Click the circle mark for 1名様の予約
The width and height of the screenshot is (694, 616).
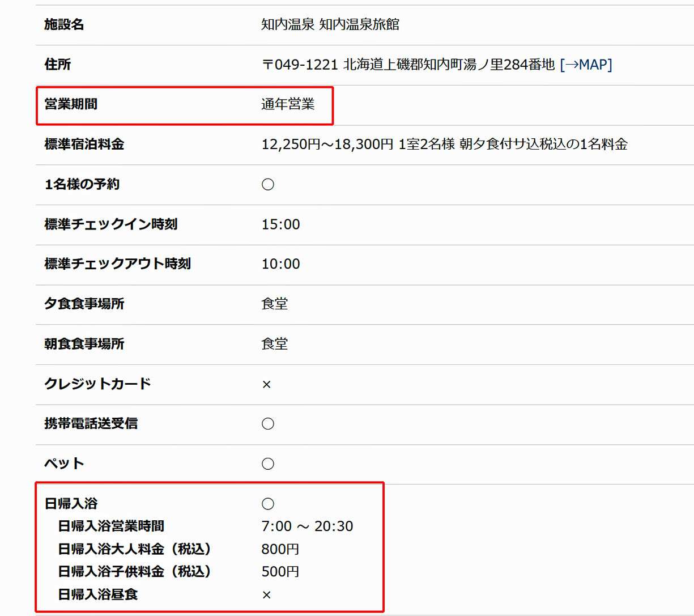(x=268, y=185)
